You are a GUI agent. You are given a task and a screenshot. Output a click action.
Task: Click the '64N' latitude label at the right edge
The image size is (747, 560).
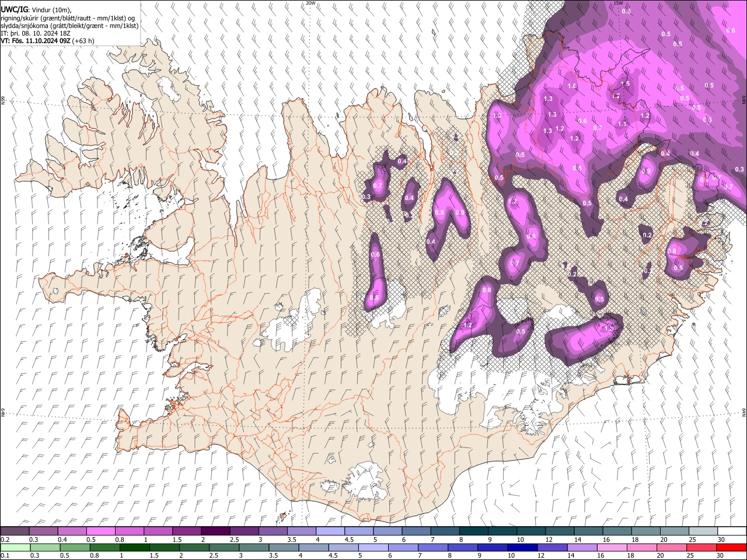pyautogui.click(x=744, y=412)
